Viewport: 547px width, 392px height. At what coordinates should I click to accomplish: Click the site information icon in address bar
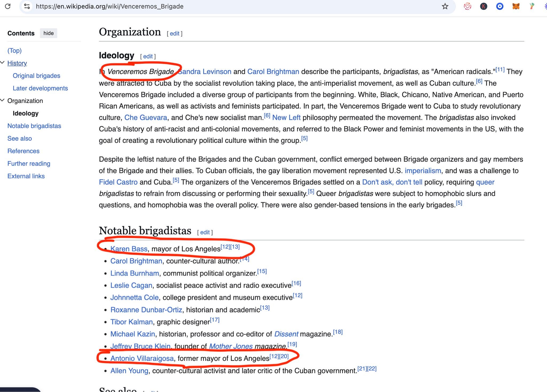(x=27, y=6)
